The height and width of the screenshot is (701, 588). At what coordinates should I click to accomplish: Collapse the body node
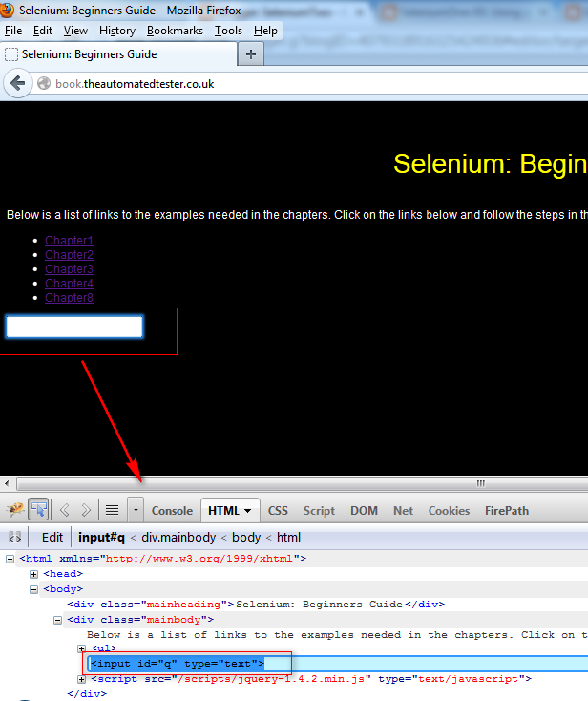(x=34, y=589)
